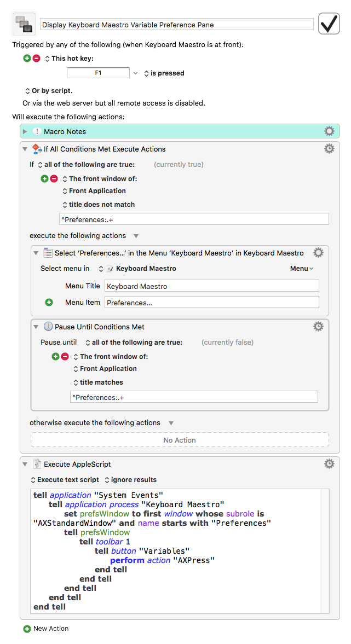
Task: Click the No Action placeholder
Action: click(x=180, y=440)
